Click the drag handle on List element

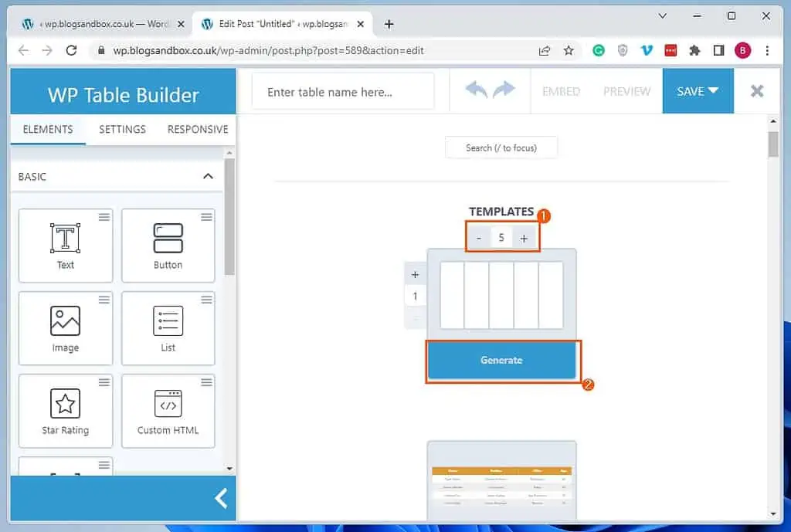(x=206, y=300)
